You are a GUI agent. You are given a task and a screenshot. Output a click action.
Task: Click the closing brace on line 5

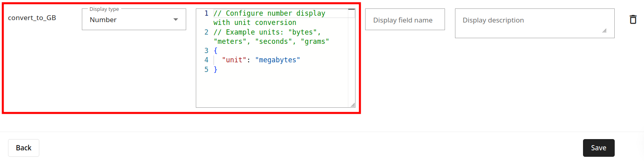coord(215,70)
